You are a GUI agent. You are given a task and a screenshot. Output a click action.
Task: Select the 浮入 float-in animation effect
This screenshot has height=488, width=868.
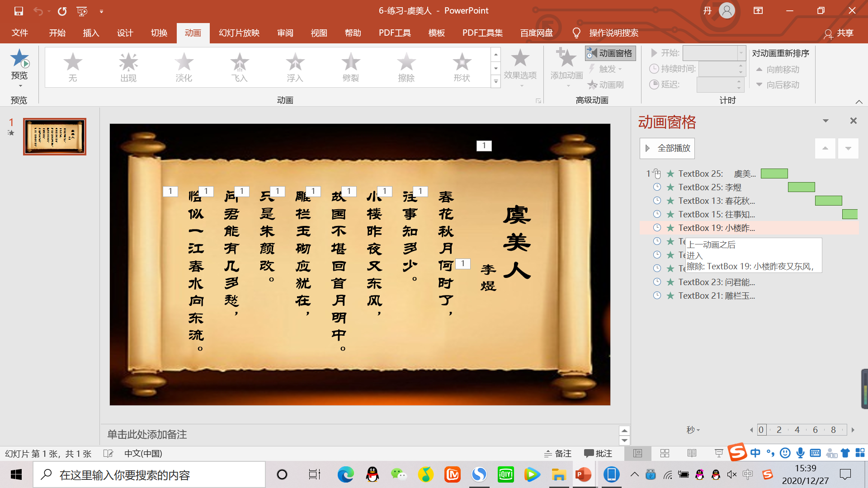click(295, 67)
